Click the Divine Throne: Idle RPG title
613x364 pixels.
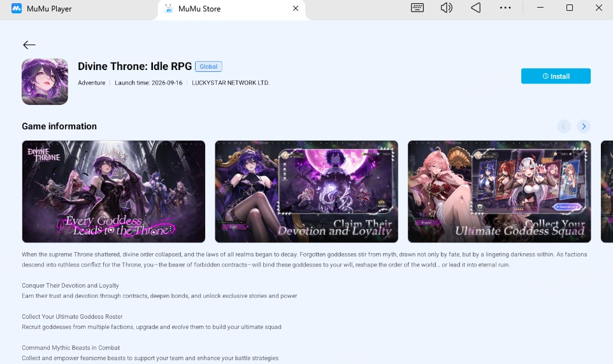(x=135, y=66)
